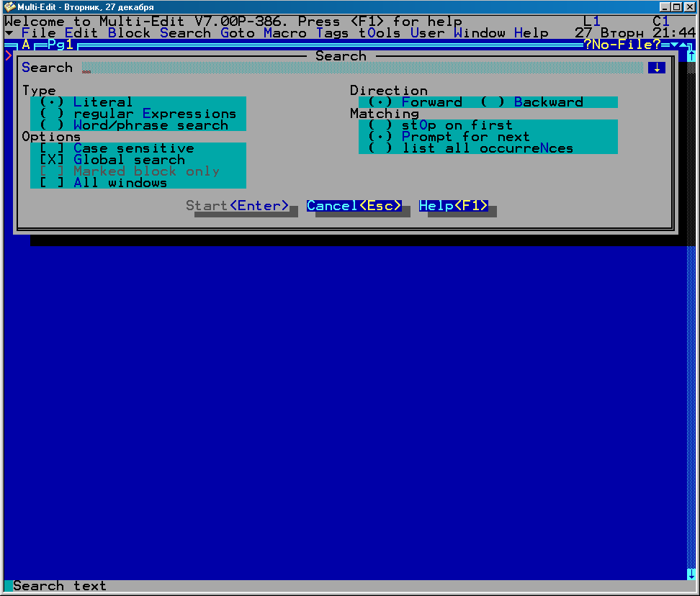Open the Search menu in menu bar
The image size is (700, 596).
coord(185,33)
